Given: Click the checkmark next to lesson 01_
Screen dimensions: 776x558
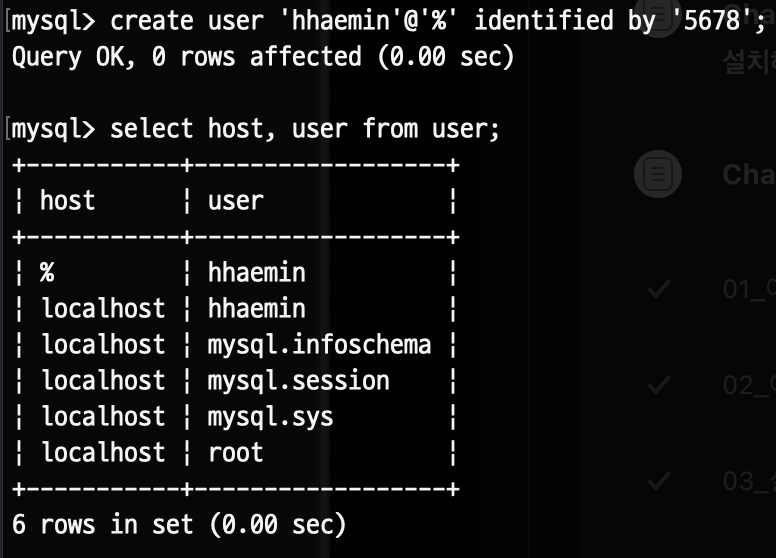Looking at the screenshot, I should pos(659,289).
